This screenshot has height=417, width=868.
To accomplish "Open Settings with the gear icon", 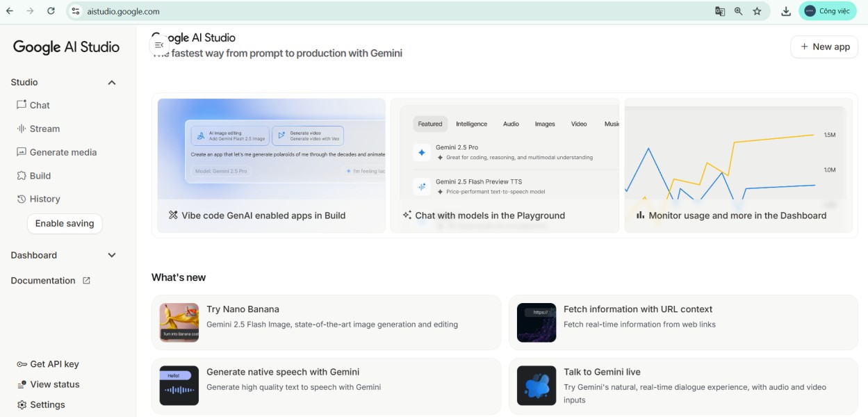I will (21, 404).
